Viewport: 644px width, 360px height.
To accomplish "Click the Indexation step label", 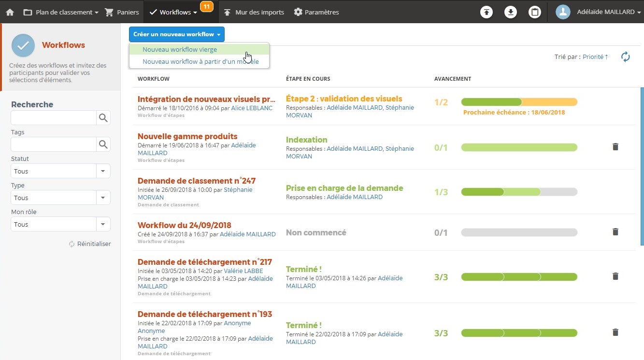I will (x=307, y=140).
